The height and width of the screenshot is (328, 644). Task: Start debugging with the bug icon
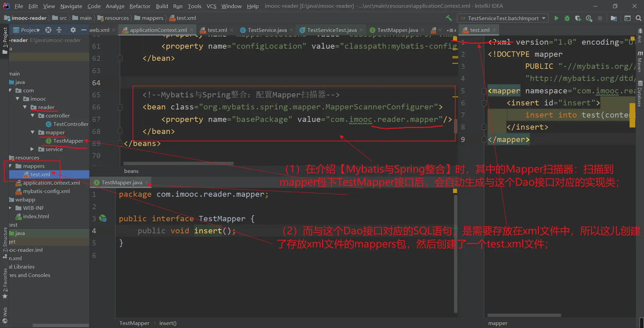point(567,18)
